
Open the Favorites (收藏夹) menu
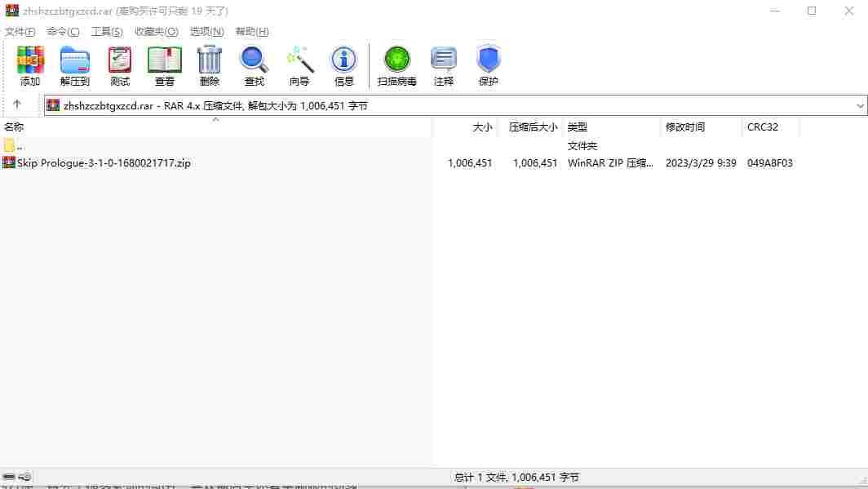(156, 32)
